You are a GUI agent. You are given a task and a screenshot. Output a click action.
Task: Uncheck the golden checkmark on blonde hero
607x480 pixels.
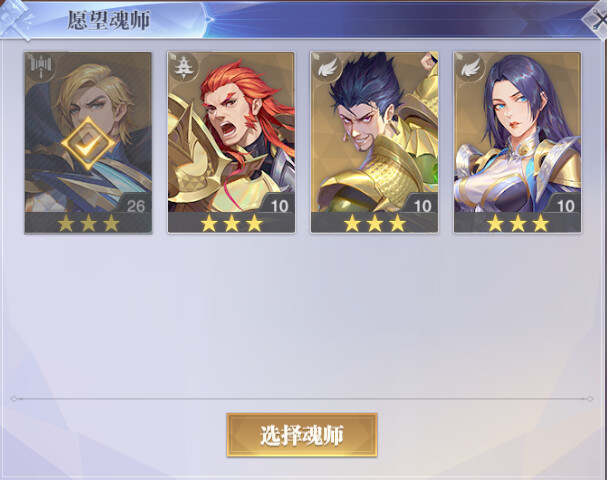[x=88, y=144]
